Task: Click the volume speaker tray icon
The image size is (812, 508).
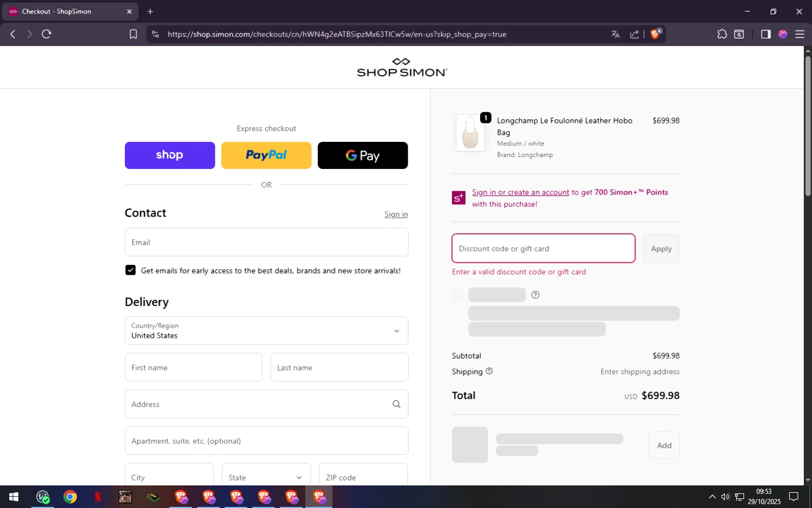Action: pyautogui.click(x=725, y=497)
